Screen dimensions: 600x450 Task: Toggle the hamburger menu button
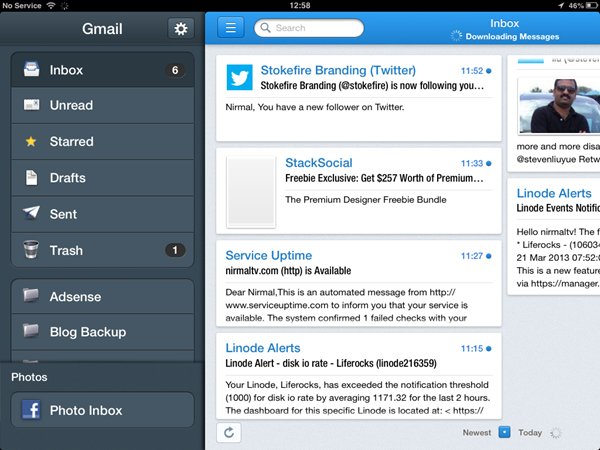231,28
